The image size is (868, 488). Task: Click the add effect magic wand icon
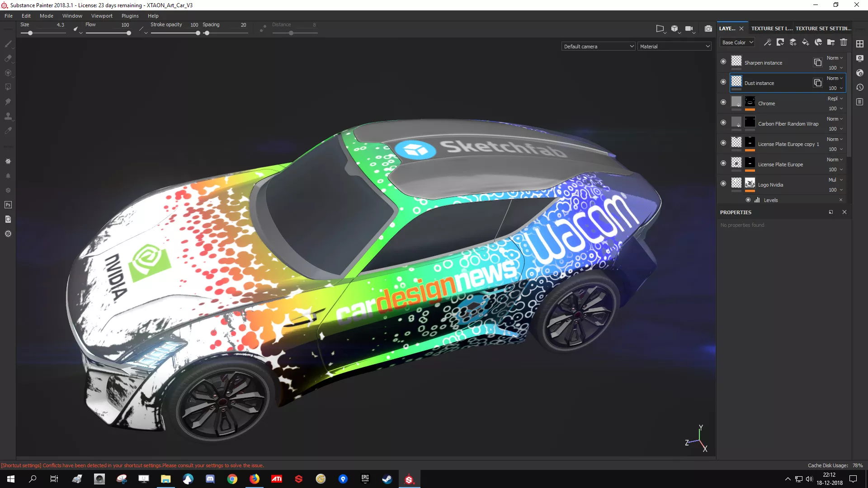pyautogui.click(x=767, y=42)
